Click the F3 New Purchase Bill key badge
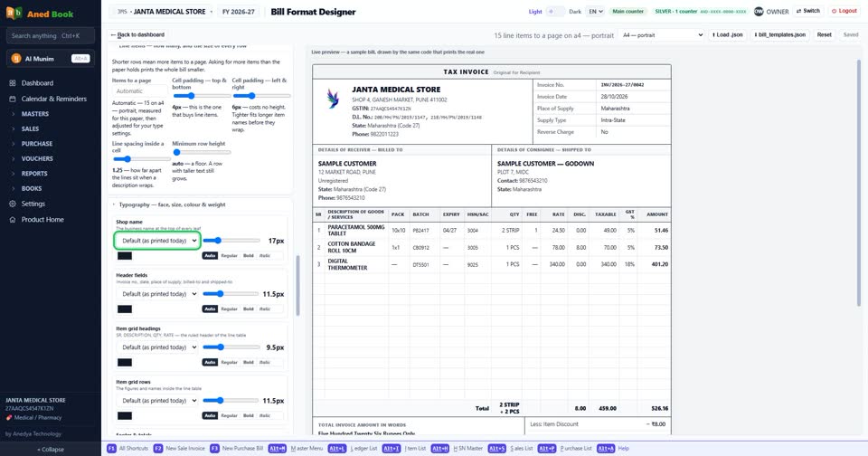The width and height of the screenshot is (868, 456). click(x=214, y=448)
